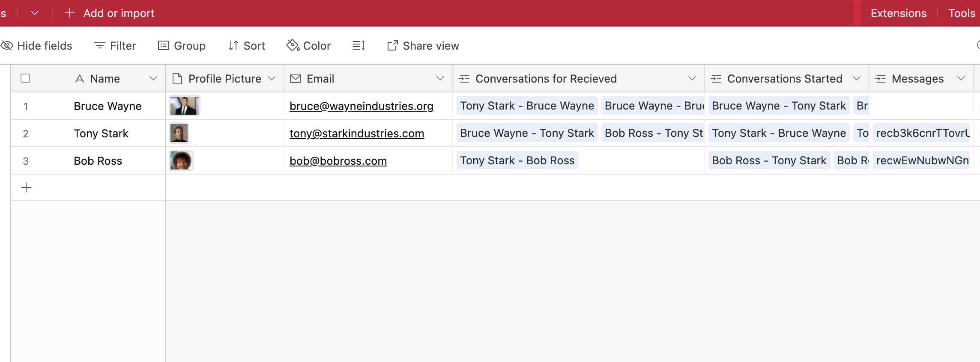Open the Email column dropdown arrow
Screen dimensions: 980x362
pyautogui.click(x=440, y=78)
